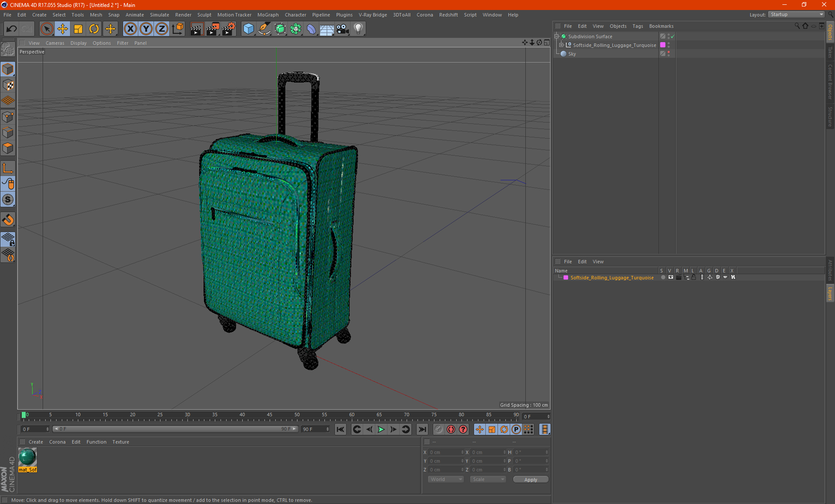
Task: Switch to Polygons mode
Action: [x=8, y=148]
